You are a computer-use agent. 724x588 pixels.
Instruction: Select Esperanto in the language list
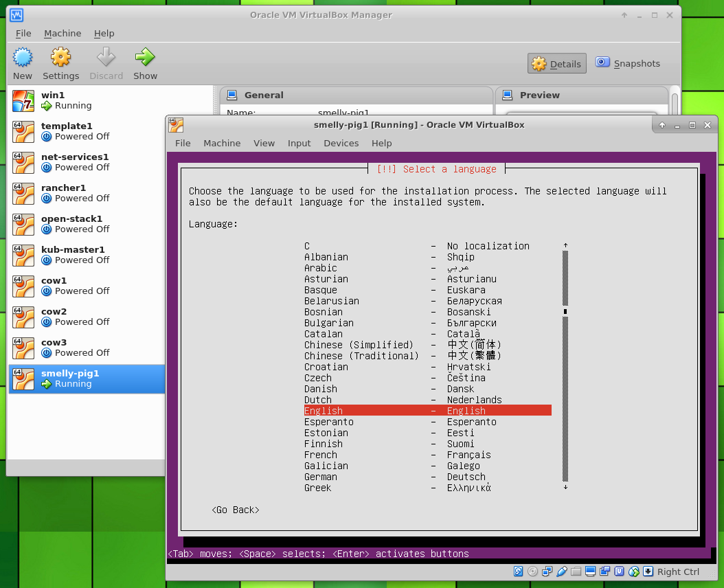coord(427,422)
